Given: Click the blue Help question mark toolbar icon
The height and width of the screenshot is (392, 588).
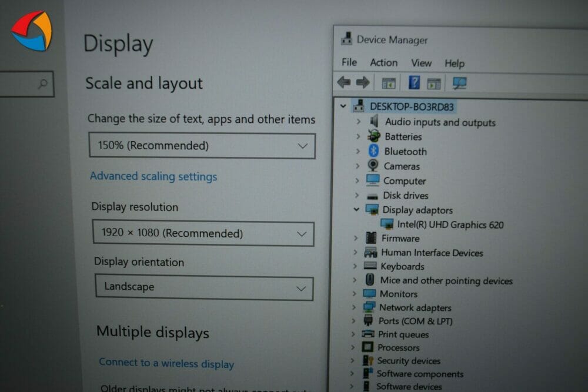Looking at the screenshot, I should (414, 82).
